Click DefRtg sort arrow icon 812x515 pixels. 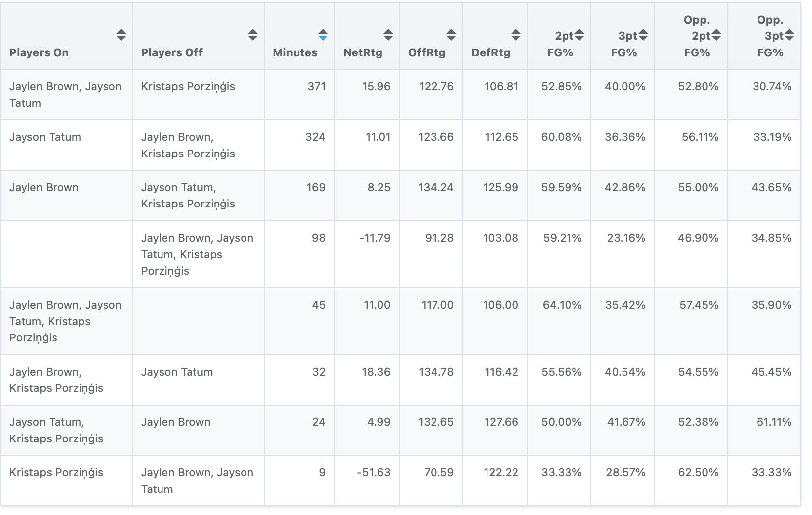point(516,35)
